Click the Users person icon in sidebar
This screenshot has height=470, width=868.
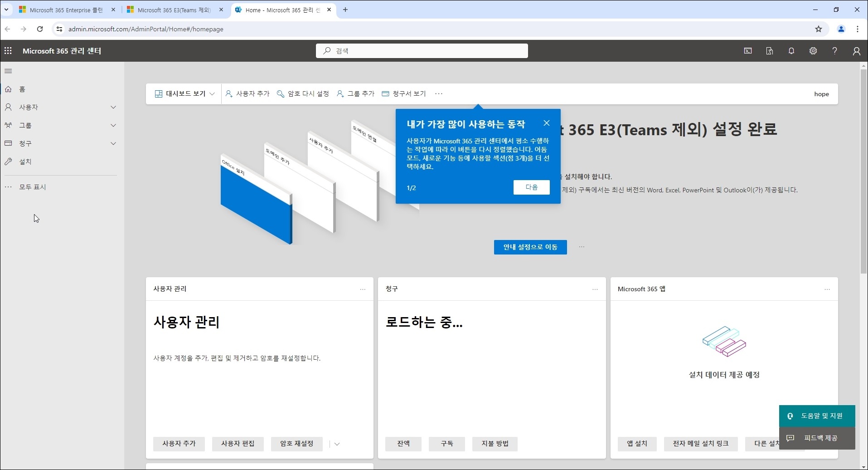pyautogui.click(x=8, y=107)
